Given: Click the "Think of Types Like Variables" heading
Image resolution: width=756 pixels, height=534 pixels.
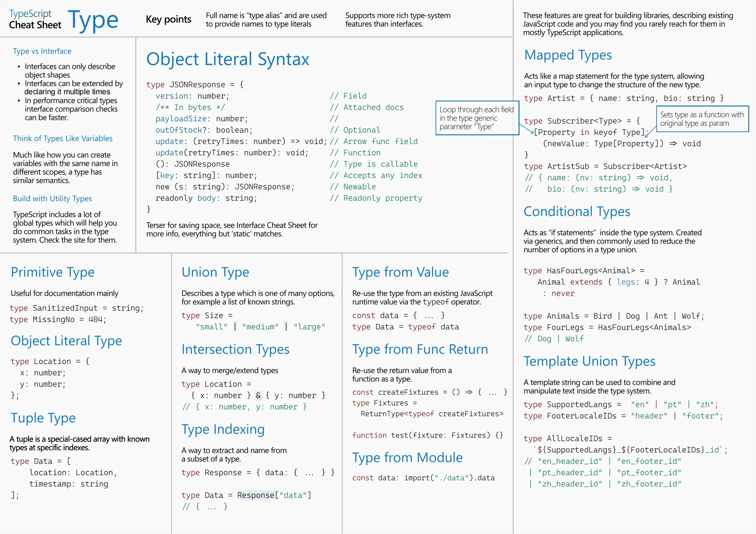Looking at the screenshot, I should click(x=63, y=138).
